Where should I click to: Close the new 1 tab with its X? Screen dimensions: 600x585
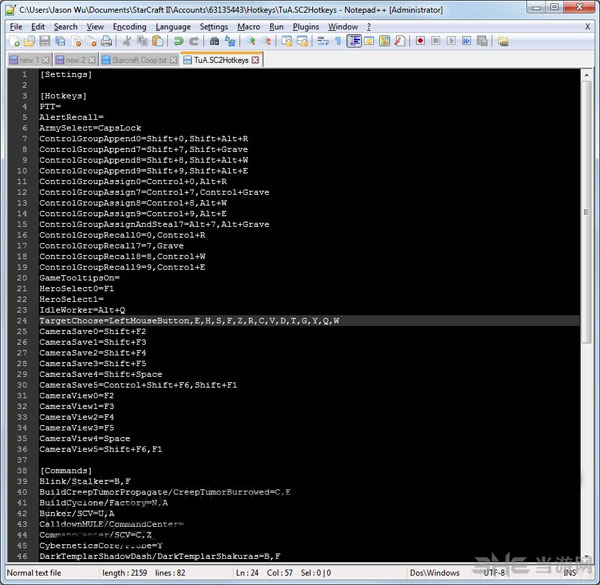(46, 60)
